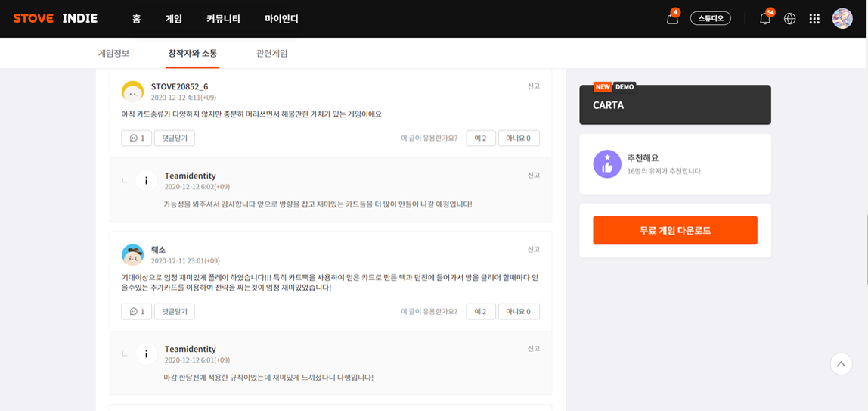Image resolution: width=868 pixels, height=411 pixels.
Task: Click the 스튜디오 studio button
Action: pos(711,18)
